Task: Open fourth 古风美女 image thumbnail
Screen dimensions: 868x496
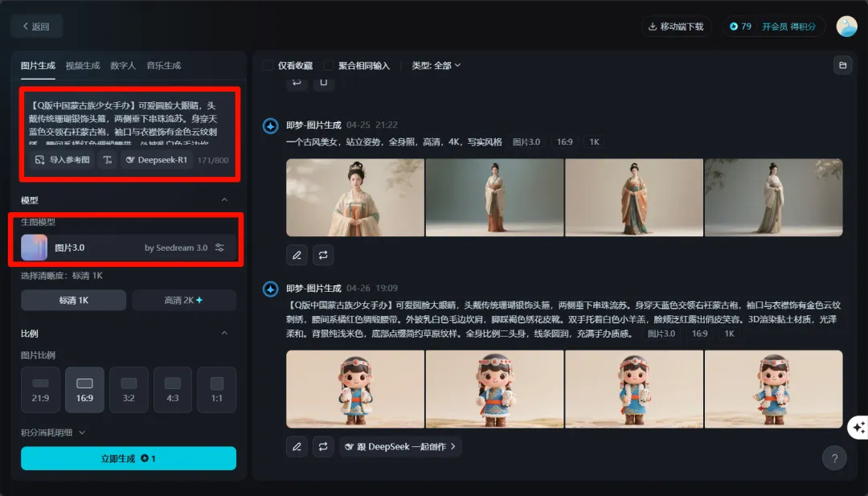Action: [x=774, y=198]
